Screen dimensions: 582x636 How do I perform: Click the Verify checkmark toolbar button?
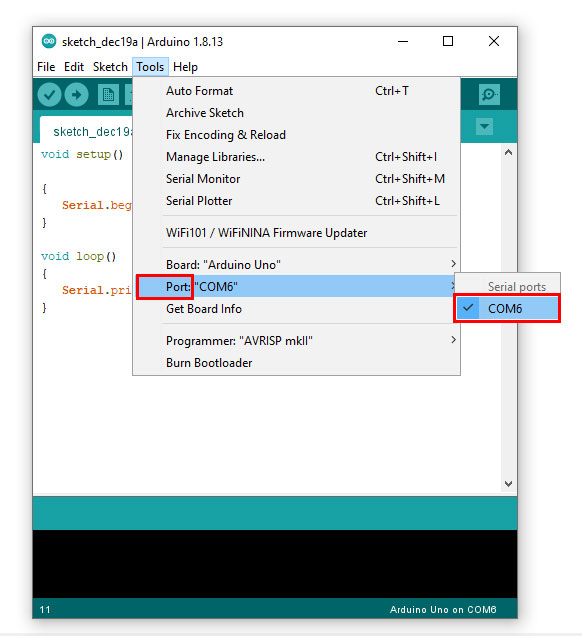49,95
